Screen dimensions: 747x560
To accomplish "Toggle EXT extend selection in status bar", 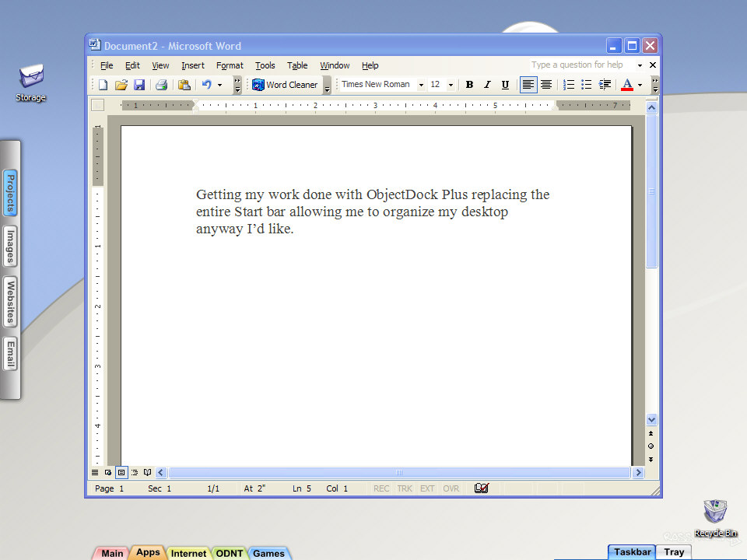I will (x=427, y=488).
